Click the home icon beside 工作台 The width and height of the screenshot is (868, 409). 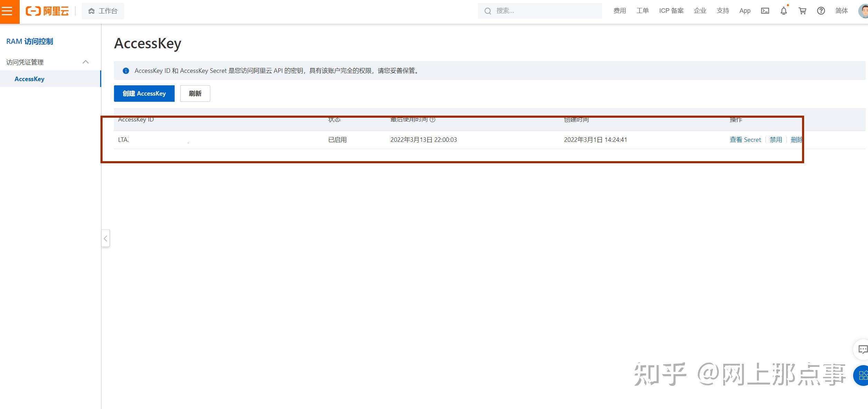coord(91,11)
